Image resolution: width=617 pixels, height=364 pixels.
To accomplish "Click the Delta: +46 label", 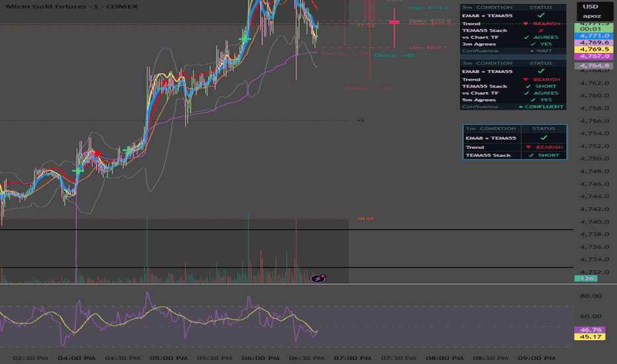I will tap(394, 56).
